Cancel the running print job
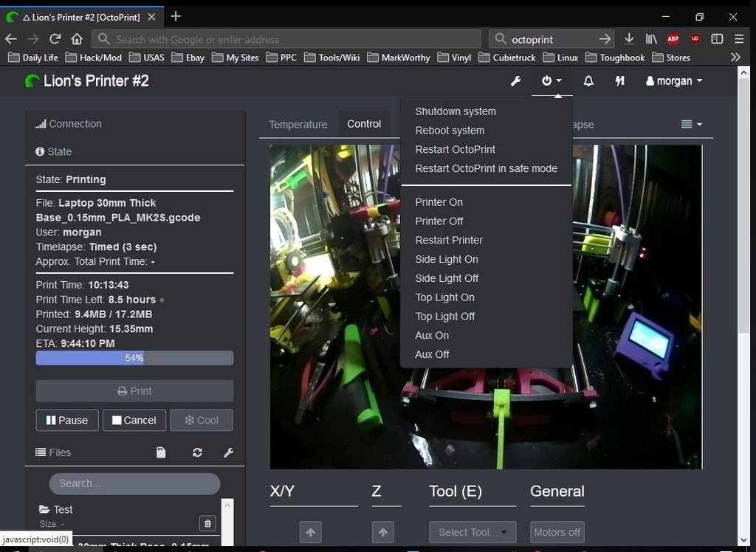The width and height of the screenshot is (756, 552). click(x=134, y=420)
